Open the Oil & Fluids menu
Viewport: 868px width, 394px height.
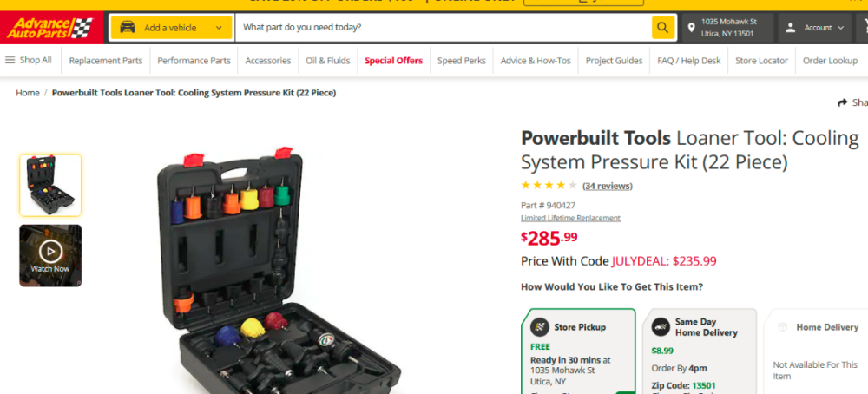[328, 61]
